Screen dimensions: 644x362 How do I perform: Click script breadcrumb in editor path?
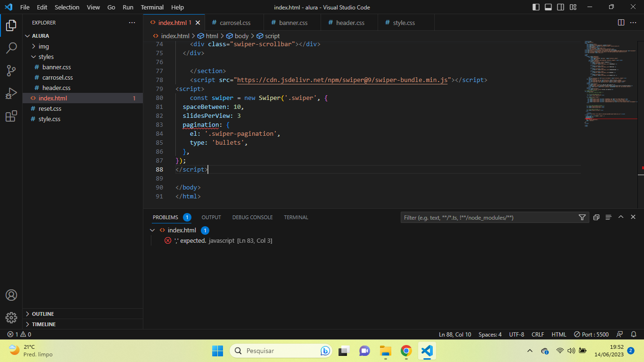pos(268,36)
